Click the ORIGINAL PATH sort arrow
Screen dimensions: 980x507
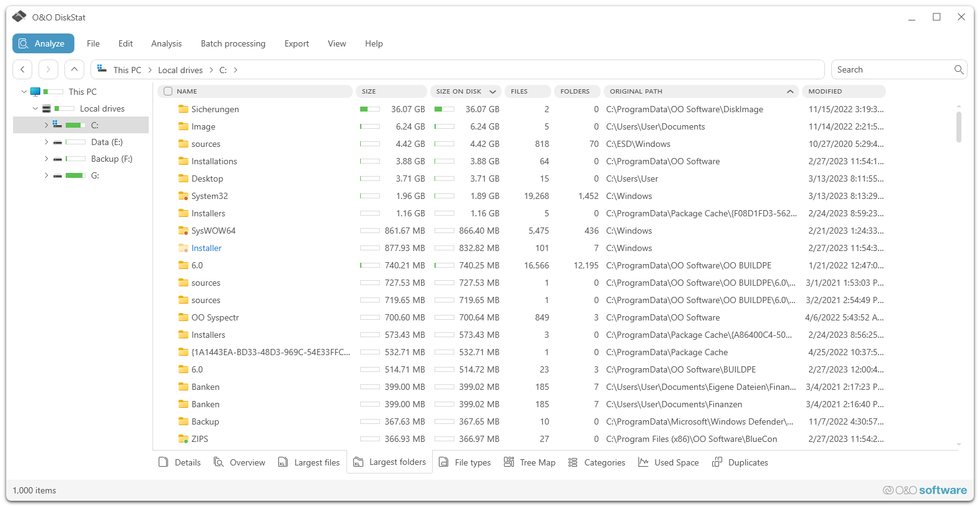[x=790, y=92]
